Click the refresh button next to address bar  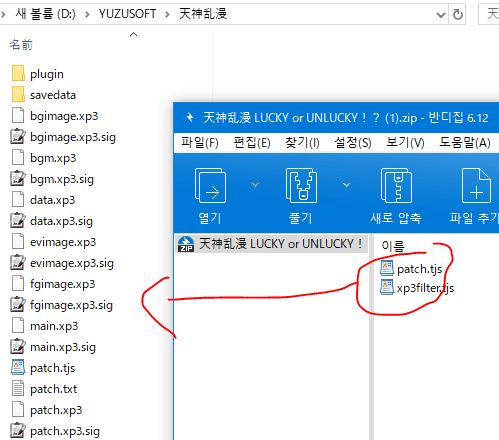[x=458, y=14]
